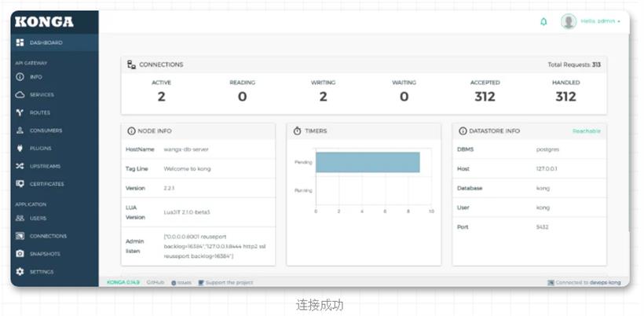
Task: Click the HostName value wangx-db-server
Action: tap(186, 149)
